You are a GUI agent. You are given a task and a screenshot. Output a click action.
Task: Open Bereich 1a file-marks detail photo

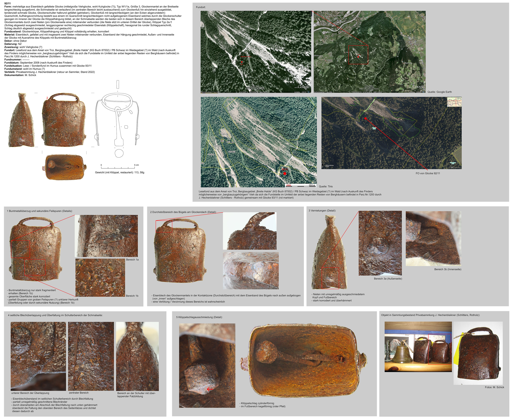click(x=106, y=236)
